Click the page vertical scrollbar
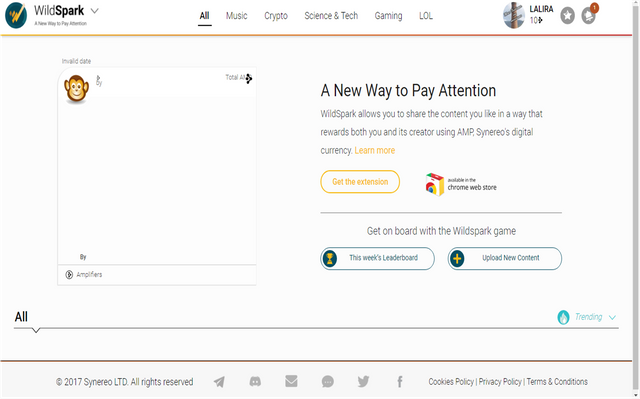The height and width of the screenshot is (399, 640). click(636, 196)
